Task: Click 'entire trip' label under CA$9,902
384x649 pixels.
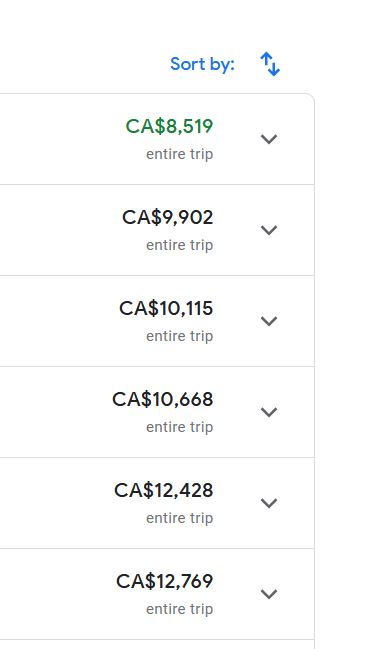Action: click(180, 245)
